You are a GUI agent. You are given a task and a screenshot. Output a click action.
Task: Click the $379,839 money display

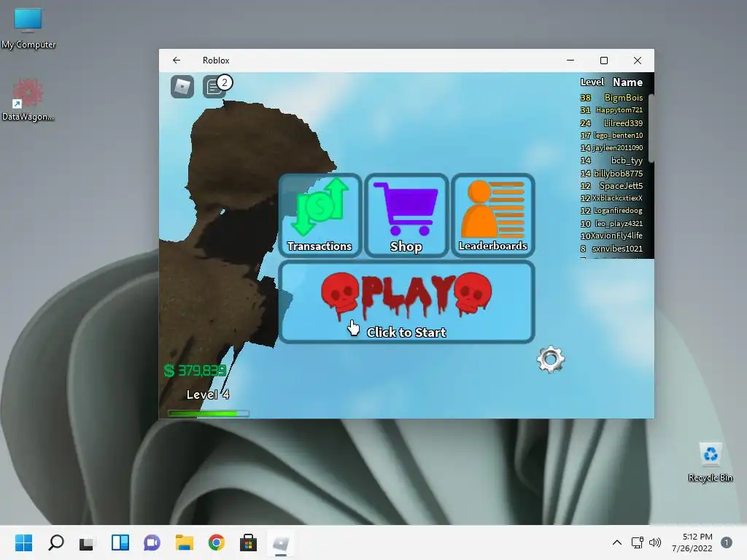pos(195,370)
